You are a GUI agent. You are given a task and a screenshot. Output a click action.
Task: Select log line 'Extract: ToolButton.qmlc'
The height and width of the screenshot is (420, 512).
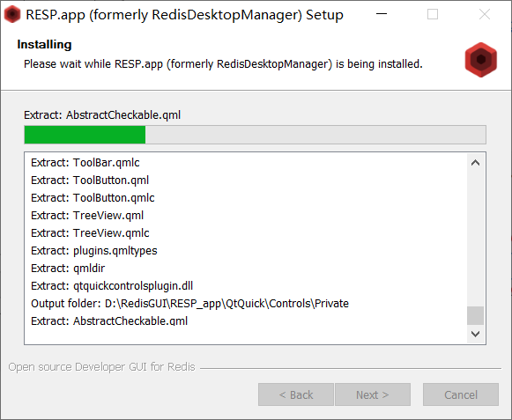point(93,198)
